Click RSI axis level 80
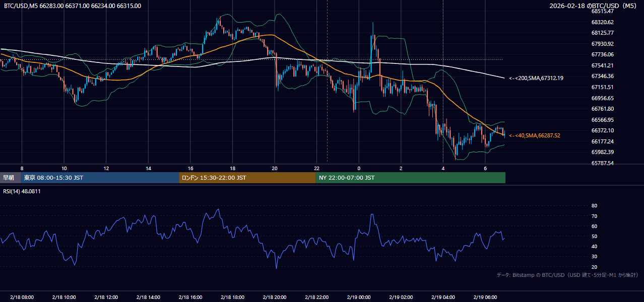 [x=594, y=206]
